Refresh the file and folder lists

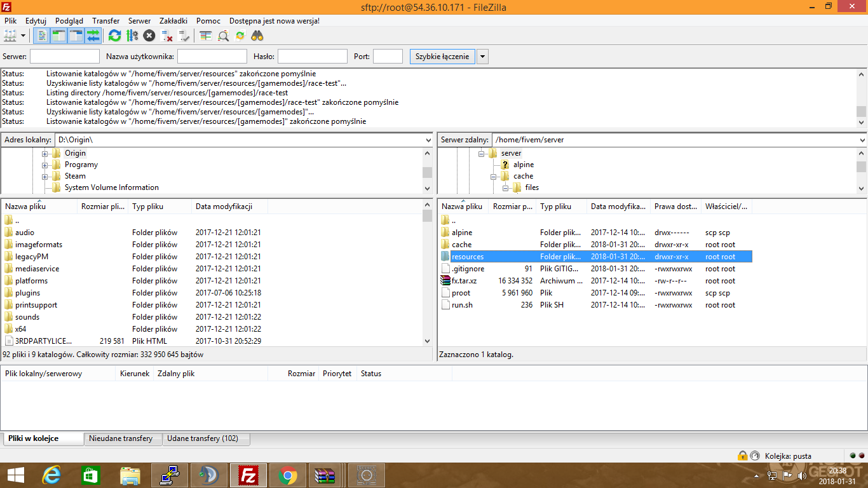pos(114,36)
